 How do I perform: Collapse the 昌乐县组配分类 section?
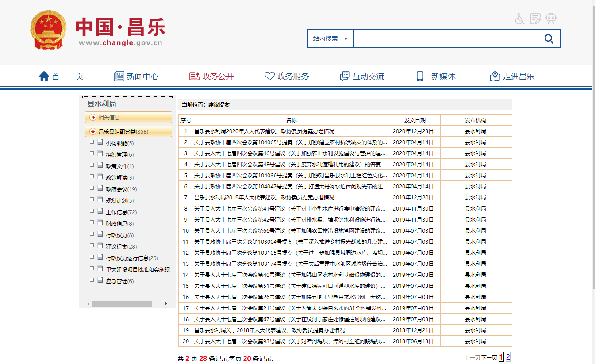(x=93, y=131)
